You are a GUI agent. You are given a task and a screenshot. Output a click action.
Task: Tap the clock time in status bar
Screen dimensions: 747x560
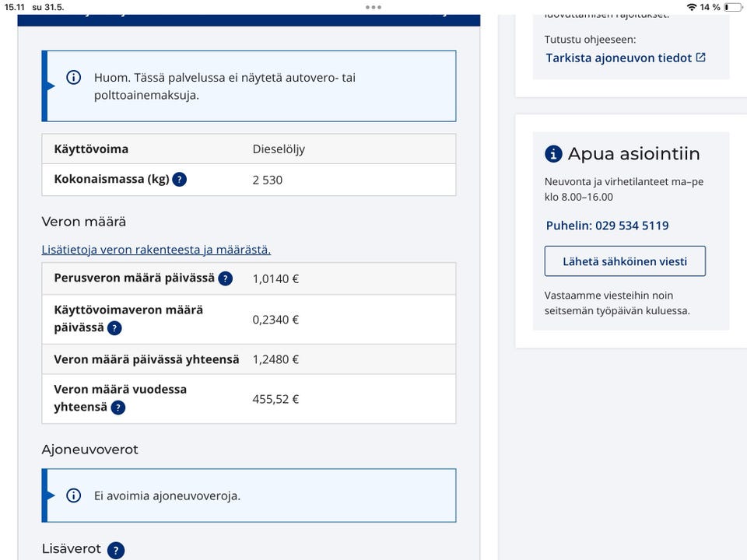(x=14, y=7)
